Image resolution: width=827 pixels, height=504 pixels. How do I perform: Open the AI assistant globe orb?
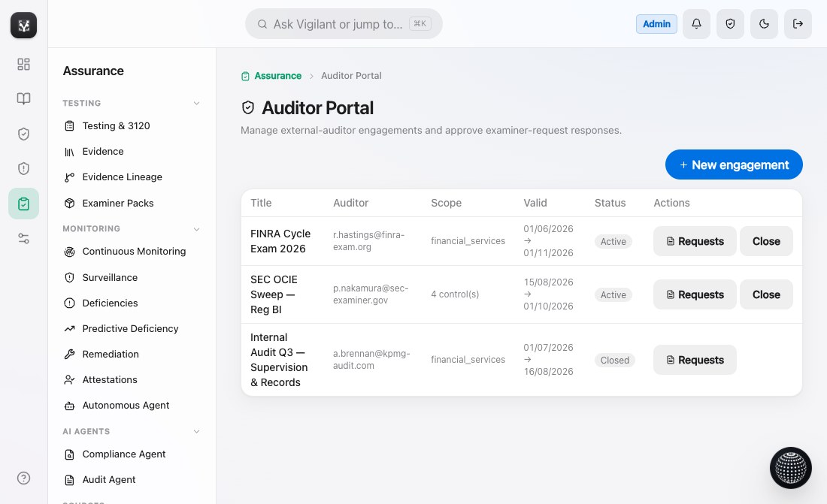pos(791,468)
